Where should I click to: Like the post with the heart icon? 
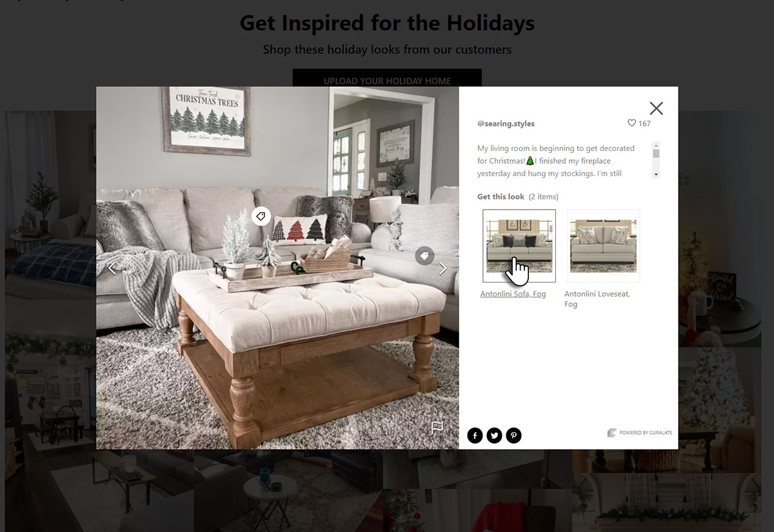632,123
